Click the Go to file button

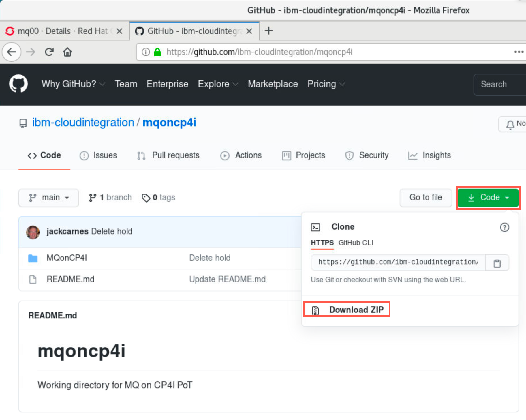pos(426,198)
